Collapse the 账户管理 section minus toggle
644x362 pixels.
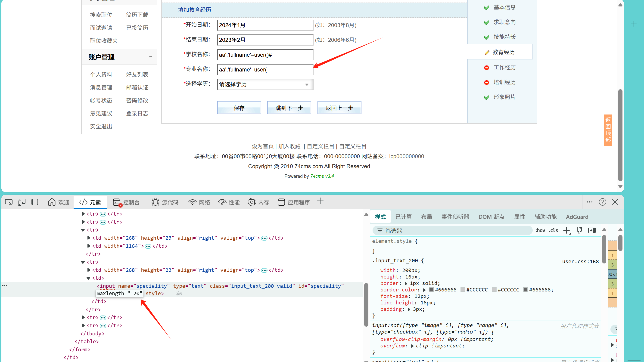click(x=150, y=57)
